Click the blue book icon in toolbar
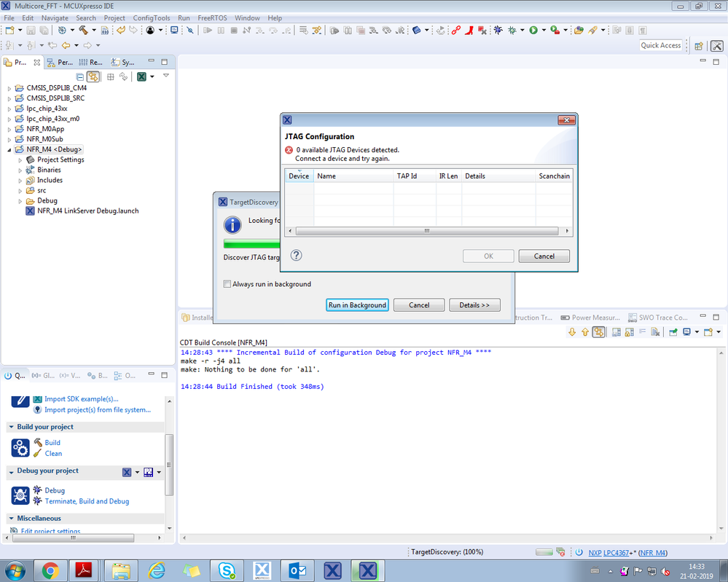 point(416,30)
